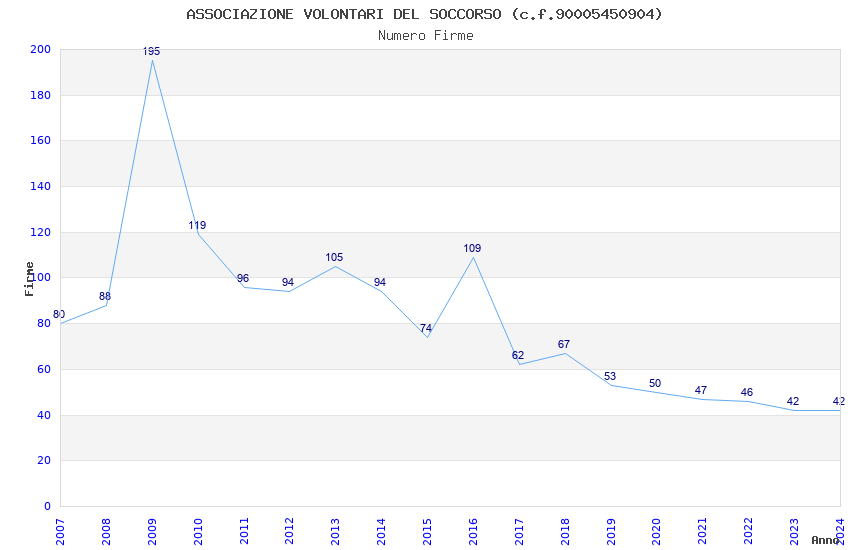This screenshot has width=850, height=550.
Task: Click the data label 94 for 2014
Action: 379,282
